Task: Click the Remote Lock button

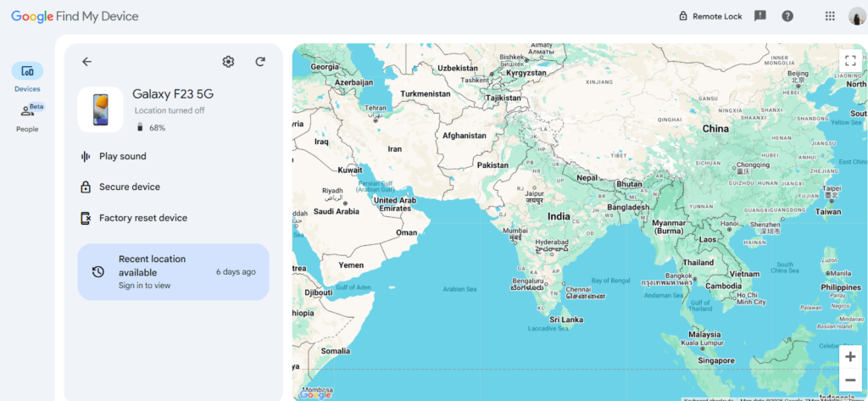Action: [711, 16]
